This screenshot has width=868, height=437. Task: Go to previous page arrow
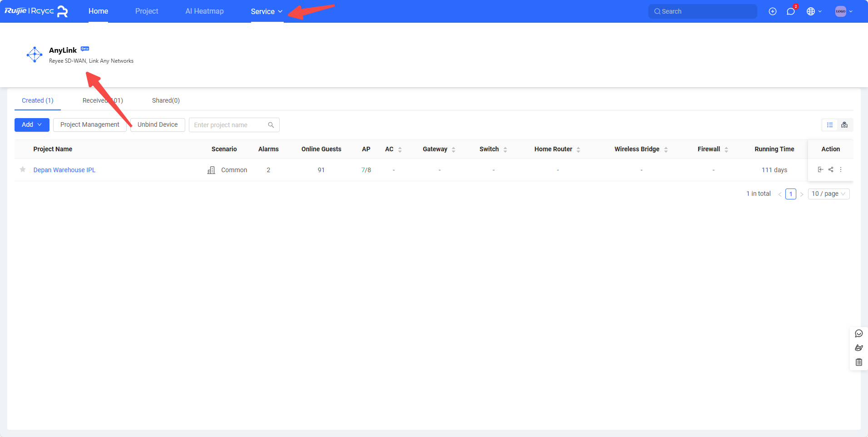780,194
